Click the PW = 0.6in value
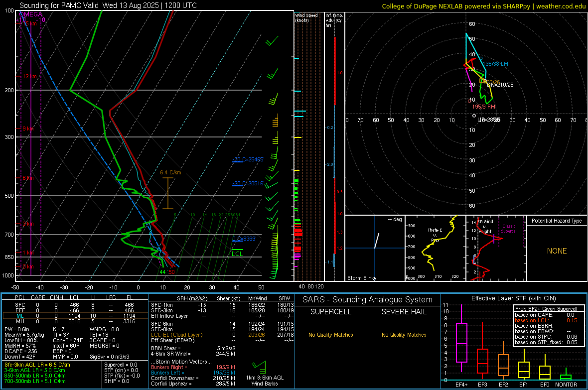 pyautogui.click(x=17, y=329)
